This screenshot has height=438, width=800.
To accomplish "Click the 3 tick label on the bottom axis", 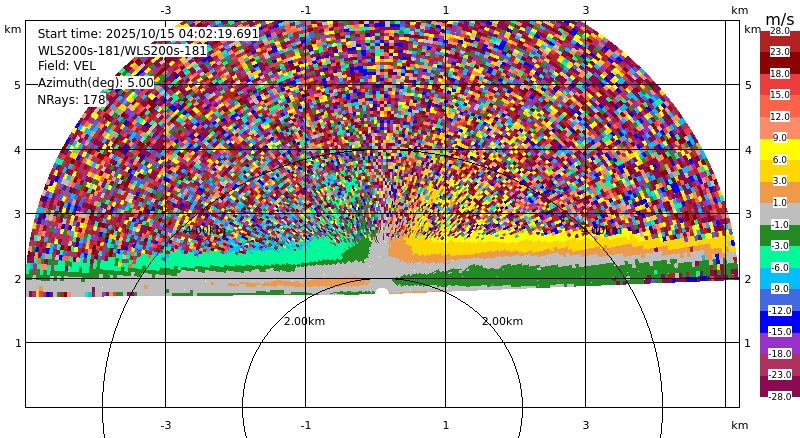I will point(585,425).
